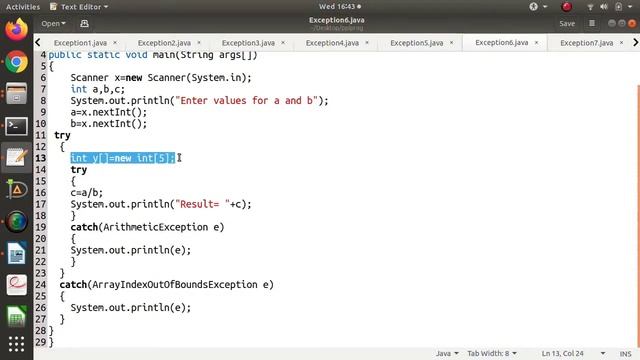Screen dimensions: 640x360
Task: Open the network status icon
Action: pos(590,7)
